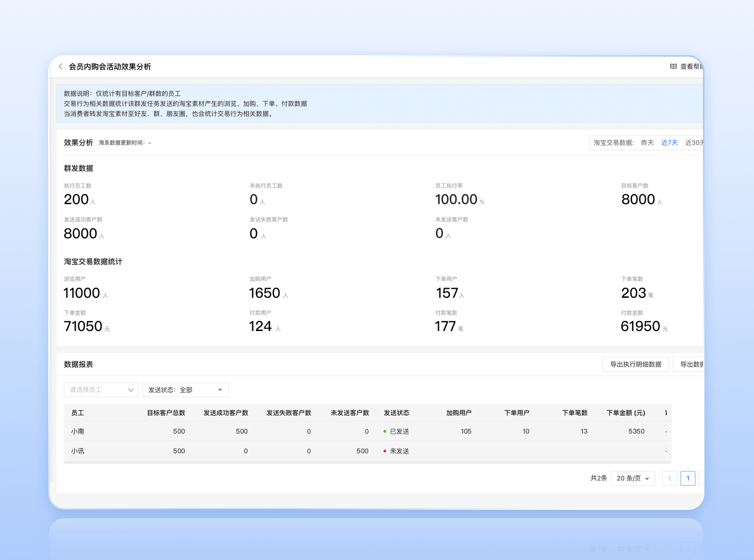Image resolution: width=754 pixels, height=560 pixels.
Task: Click the 下单用户 157 value
Action: click(447, 293)
